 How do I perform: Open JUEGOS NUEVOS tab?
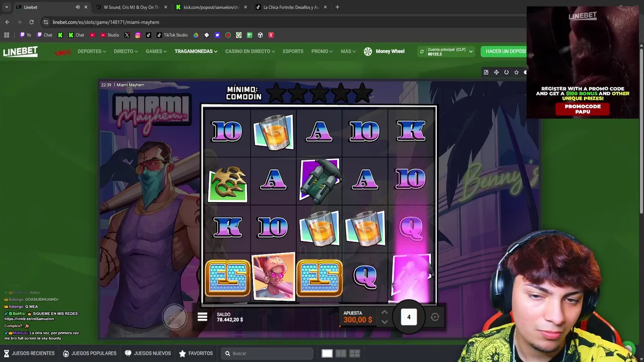click(x=148, y=353)
